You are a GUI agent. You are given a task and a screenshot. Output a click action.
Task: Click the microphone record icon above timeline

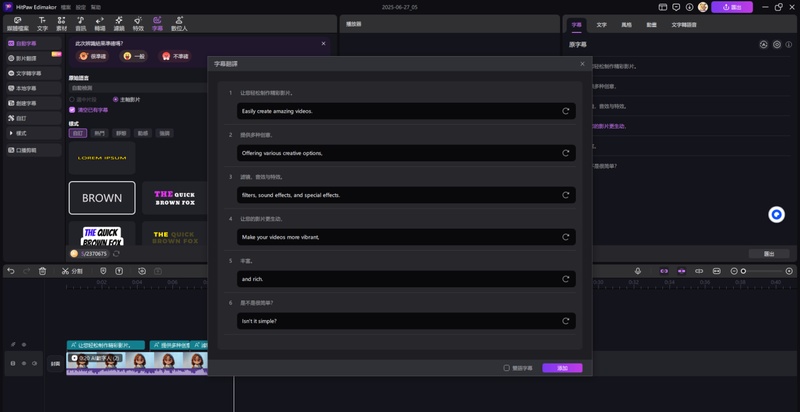coord(637,271)
